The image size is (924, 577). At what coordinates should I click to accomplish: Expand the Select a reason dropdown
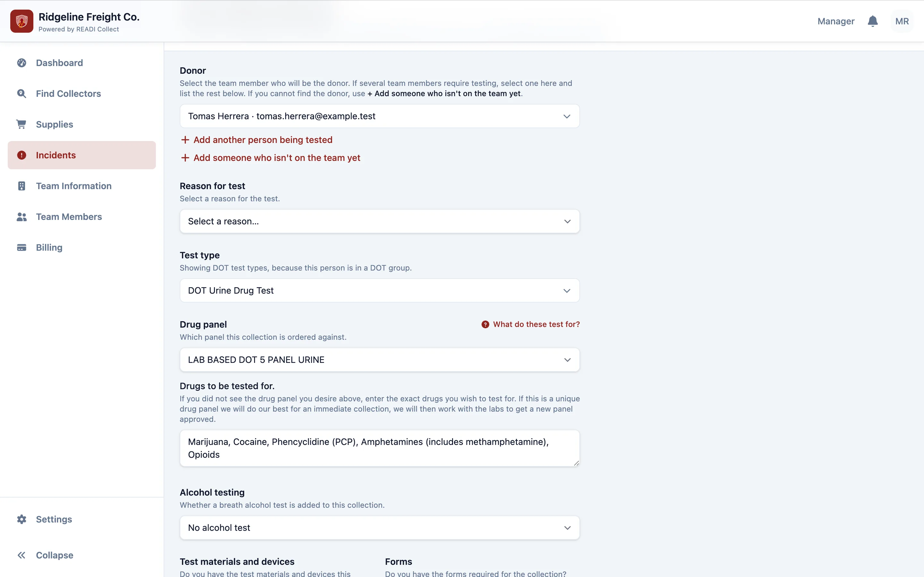[380, 221]
